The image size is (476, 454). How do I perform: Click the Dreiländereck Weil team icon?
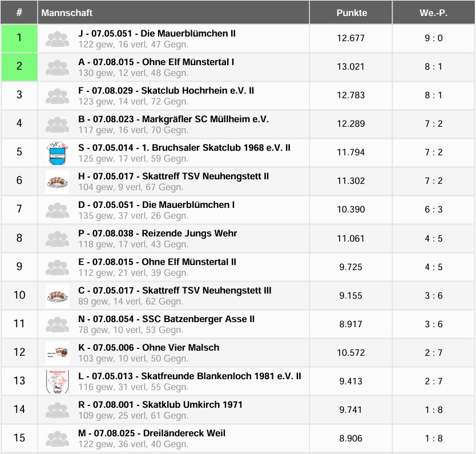(x=57, y=438)
